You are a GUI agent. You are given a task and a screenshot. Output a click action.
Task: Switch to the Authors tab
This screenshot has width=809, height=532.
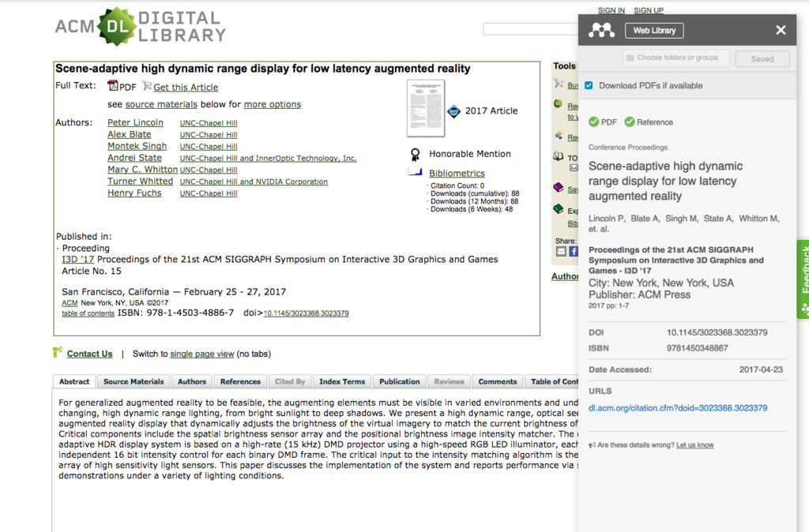click(192, 381)
